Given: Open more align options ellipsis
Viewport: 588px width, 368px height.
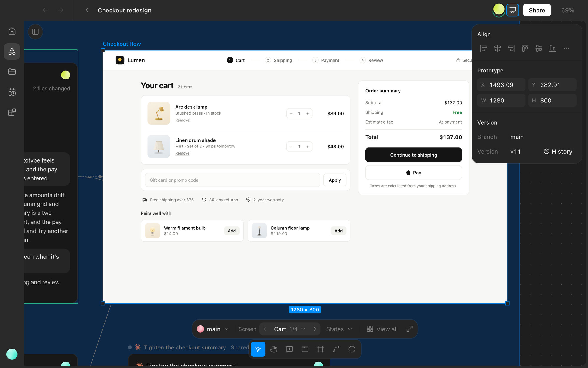Looking at the screenshot, I should (567, 48).
